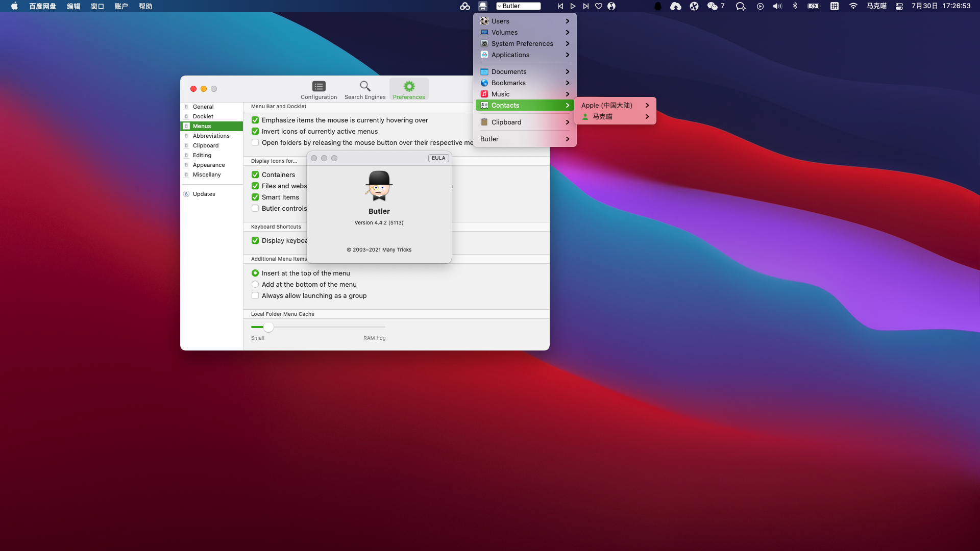This screenshot has height=551, width=980.
Task: Expand the Applications submenu arrow
Action: [568, 55]
